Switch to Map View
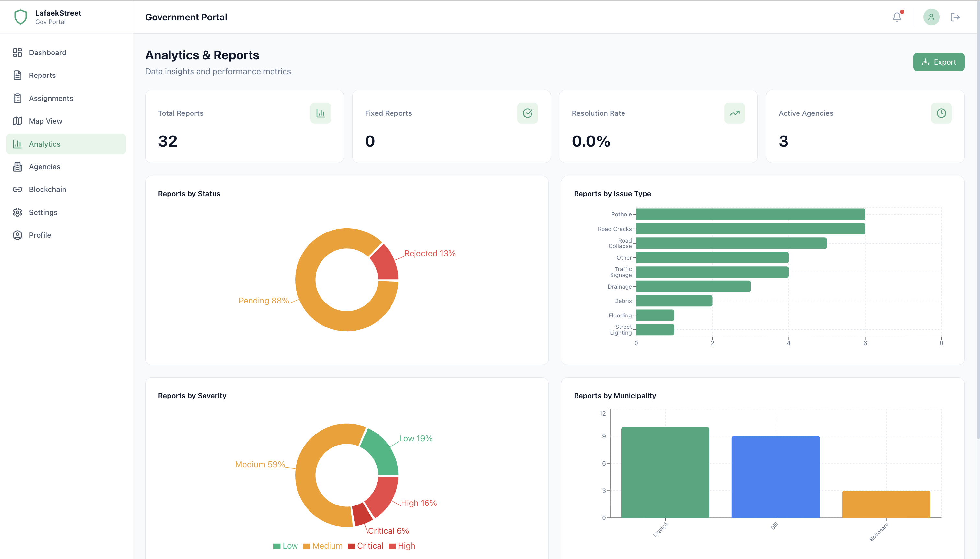This screenshot has height=559, width=980. point(45,121)
